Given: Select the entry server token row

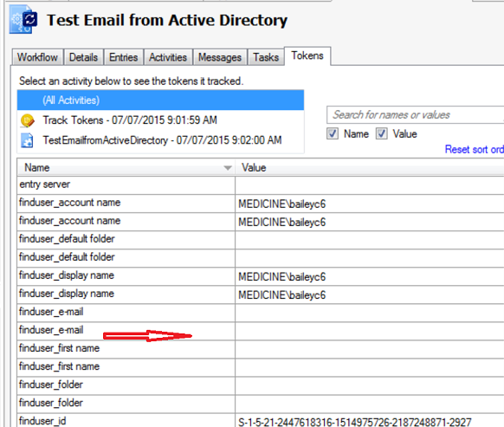Looking at the screenshot, I should 261,184.
